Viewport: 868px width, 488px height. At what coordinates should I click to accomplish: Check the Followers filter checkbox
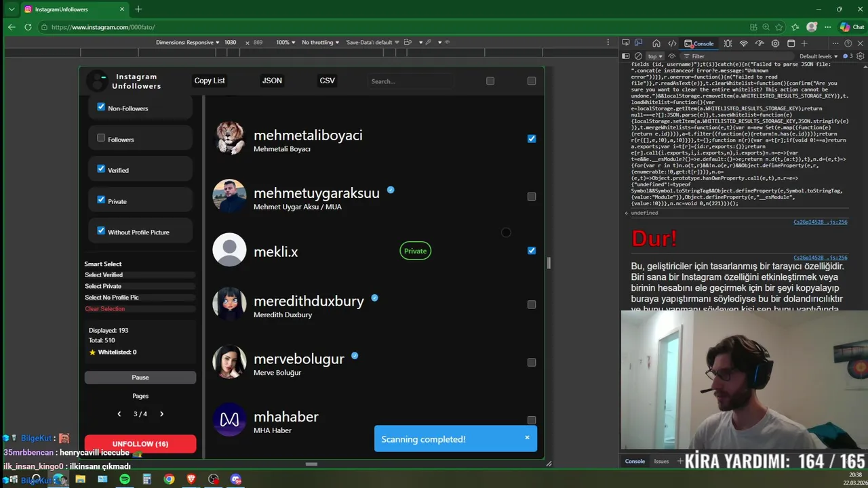click(101, 138)
